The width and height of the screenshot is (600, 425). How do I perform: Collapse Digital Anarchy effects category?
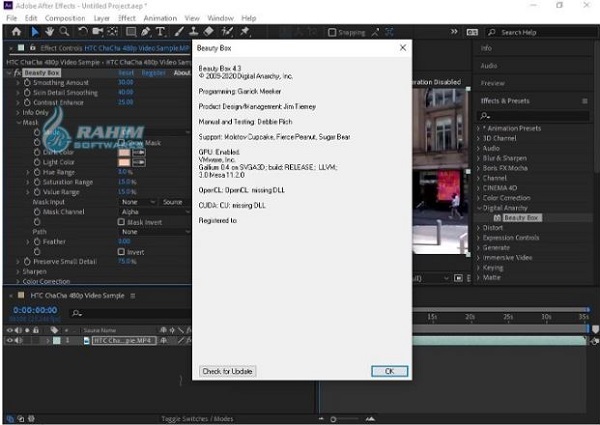479,208
